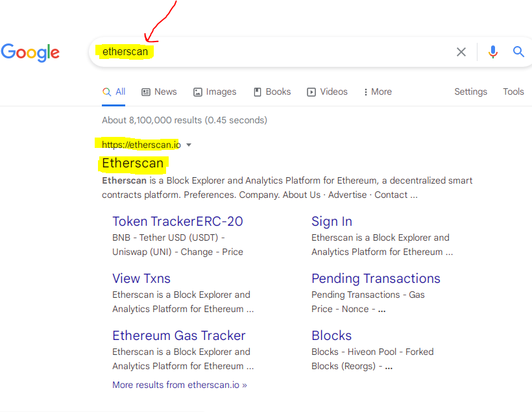Switch to the Books tab
The width and height of the screenshot is (532, 412).
272,92
